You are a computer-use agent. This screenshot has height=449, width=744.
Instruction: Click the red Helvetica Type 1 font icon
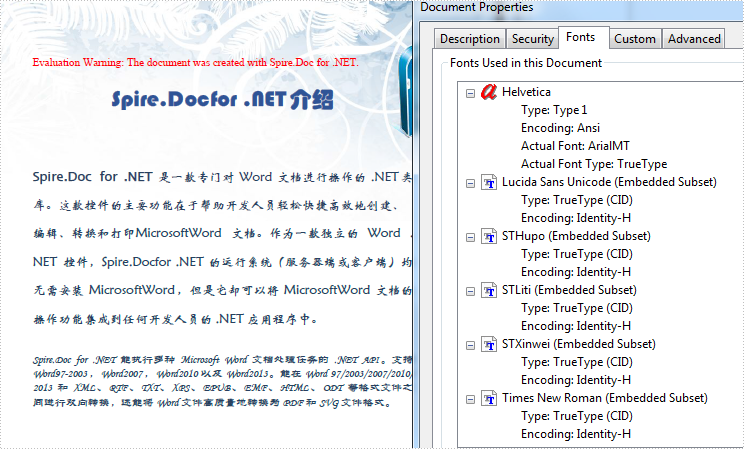point(489,92)
